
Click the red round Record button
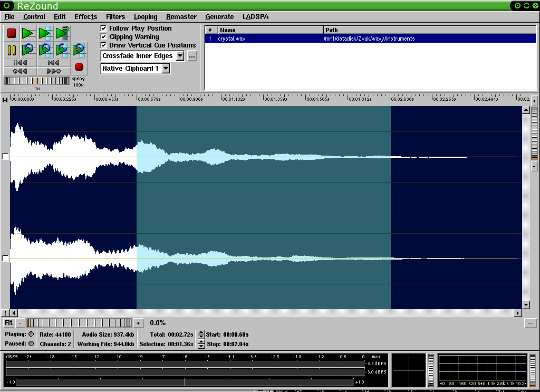pos(79,67)
